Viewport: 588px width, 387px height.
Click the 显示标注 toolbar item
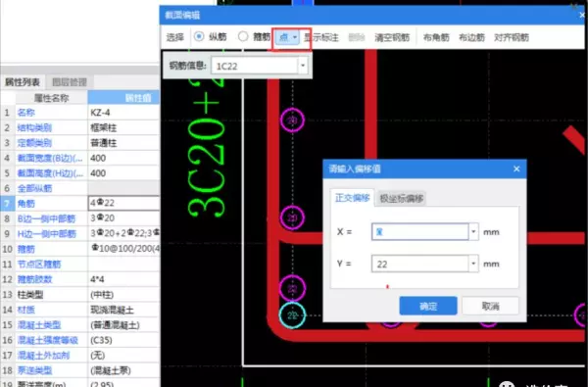coord(321,37)
